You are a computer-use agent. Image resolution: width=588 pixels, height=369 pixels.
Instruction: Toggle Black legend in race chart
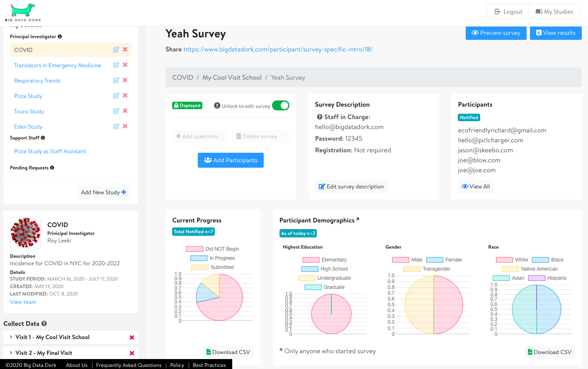[x=548, y=260]
